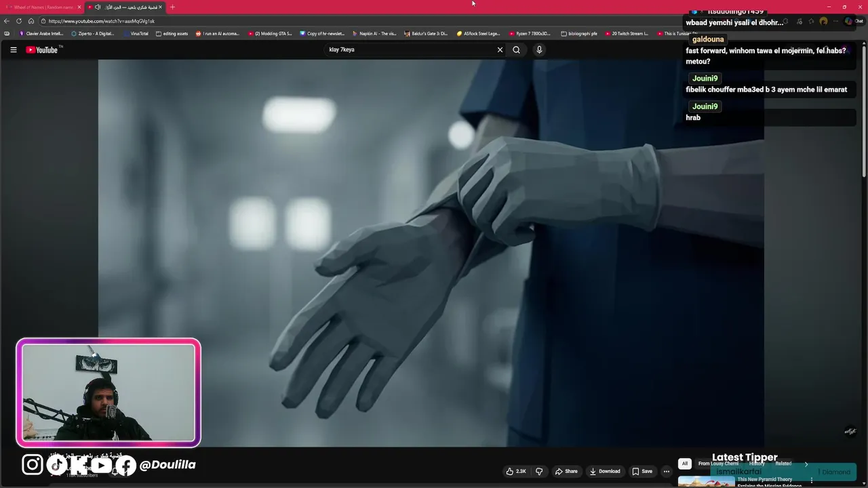
Task: Click the first 'Jouini9' chat username
Action: [705, 79]
